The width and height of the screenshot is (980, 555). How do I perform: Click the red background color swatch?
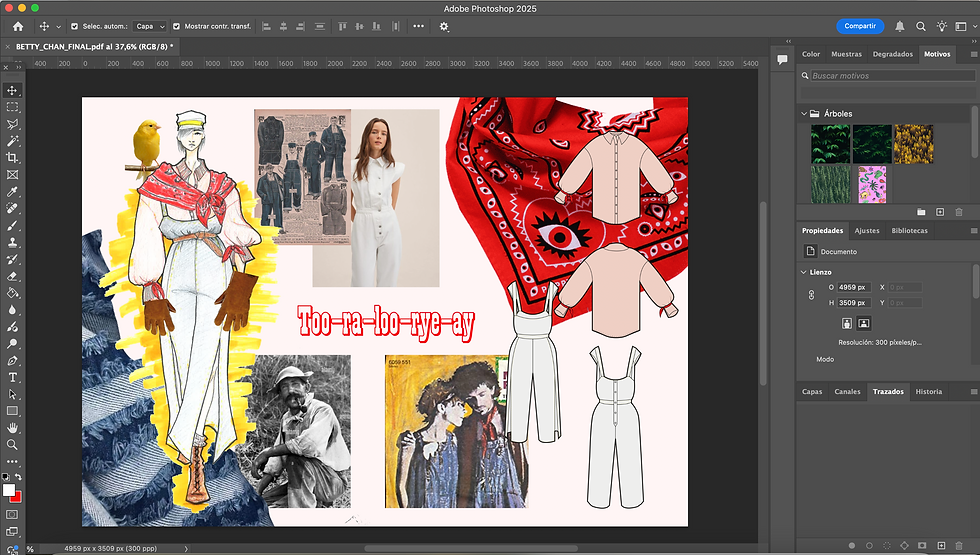coord(17,498)
